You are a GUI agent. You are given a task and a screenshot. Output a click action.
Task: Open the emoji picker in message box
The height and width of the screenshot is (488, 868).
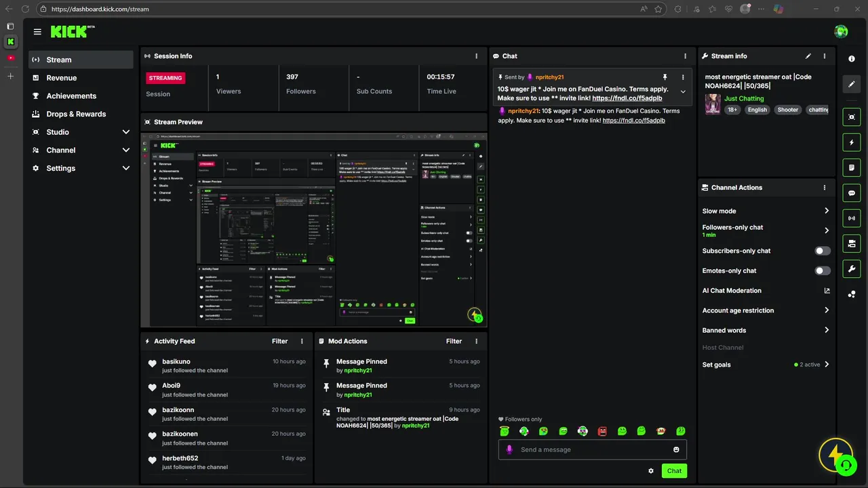tap(676, 449)
